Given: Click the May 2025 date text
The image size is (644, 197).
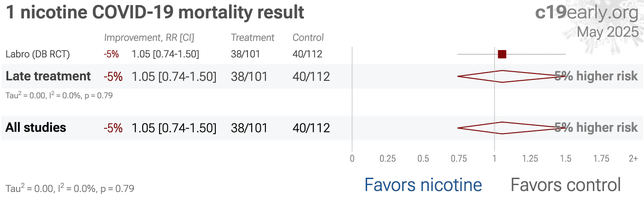Looking at the screenshot, I should [x=608, y=32].
